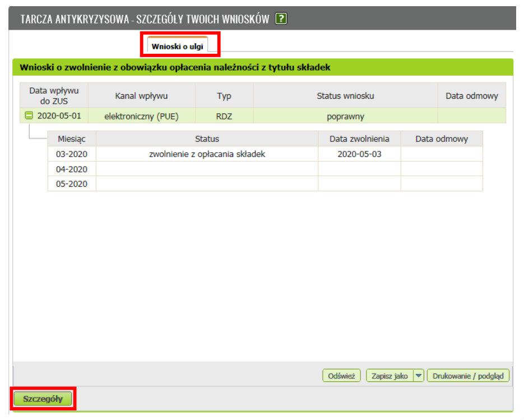Click the Status wniosku column header

(x=345, y=96)
